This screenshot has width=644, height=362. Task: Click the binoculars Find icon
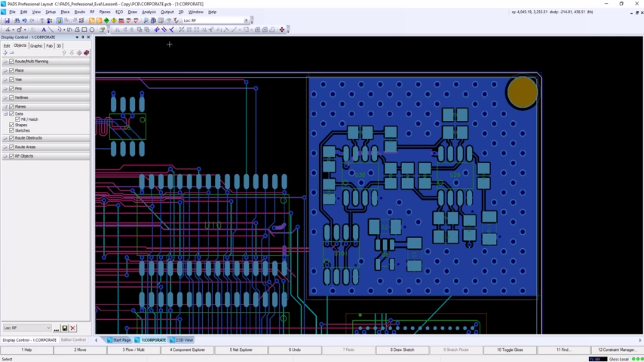click(17, 21)
